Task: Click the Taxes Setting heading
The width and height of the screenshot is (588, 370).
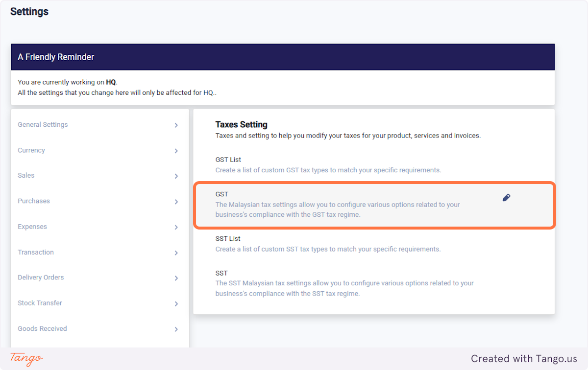Action: 242,124
